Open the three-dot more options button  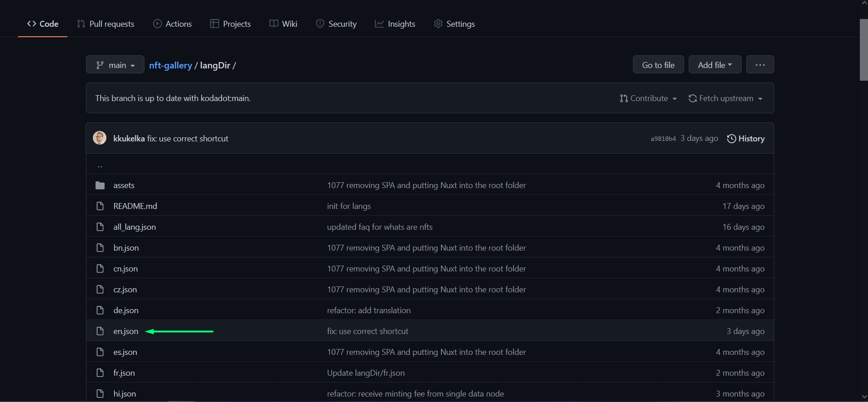pyautogui.click(x=760, y=65)
